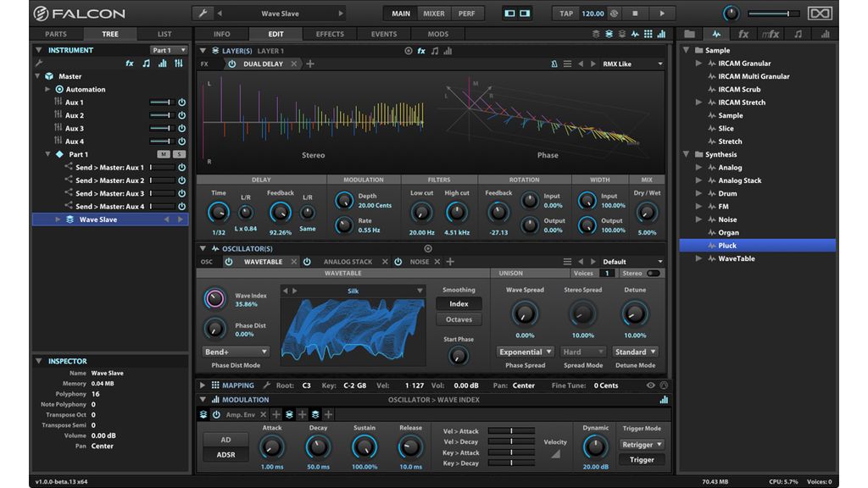868x488 pixels.
Task: Open the fx browser tab icon
Action: click(x=743, y=34)
